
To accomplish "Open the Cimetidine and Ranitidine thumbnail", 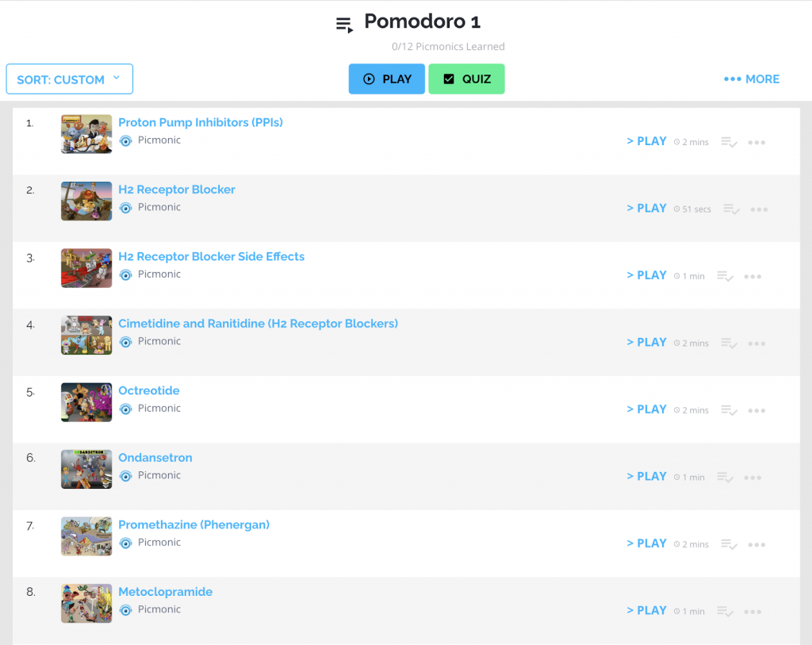I will (x=86, y=335).
